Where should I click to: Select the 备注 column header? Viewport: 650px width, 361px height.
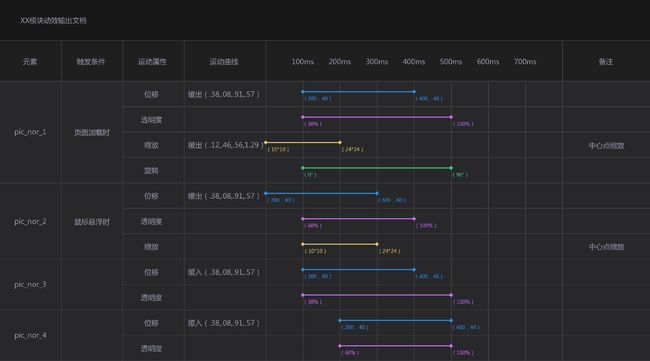coord(606,62)
